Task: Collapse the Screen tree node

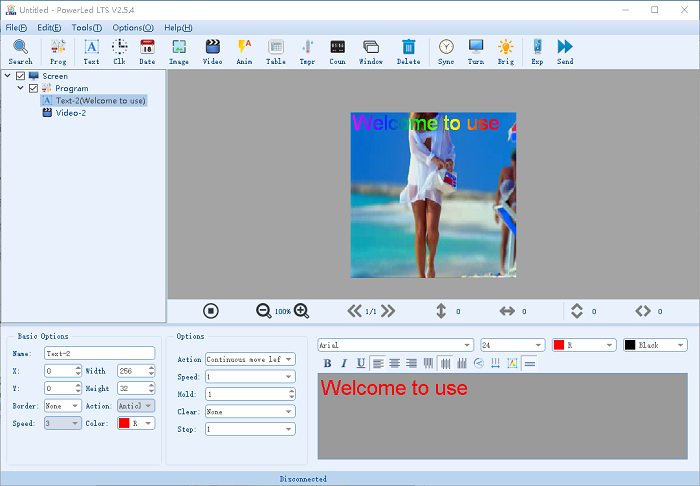Action: 9,76
